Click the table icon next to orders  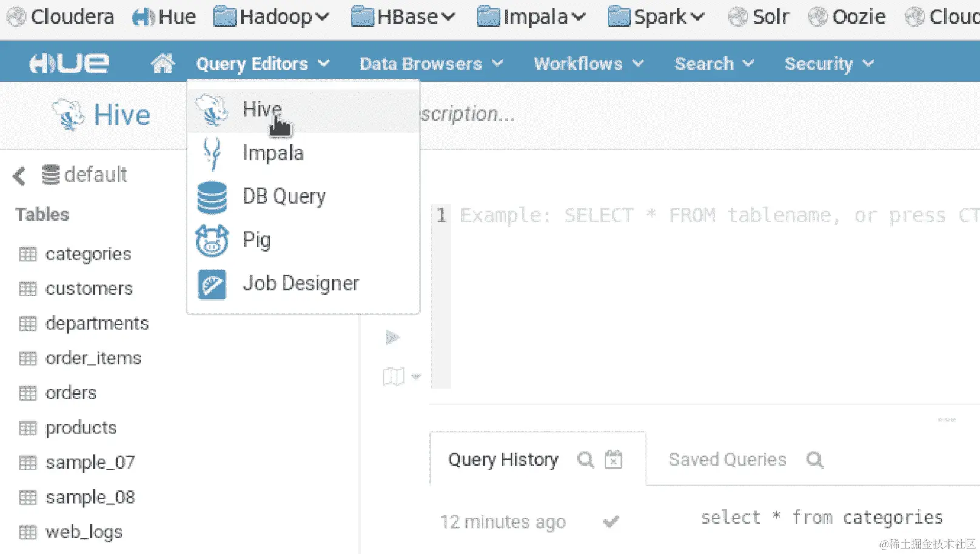point(28,393)
